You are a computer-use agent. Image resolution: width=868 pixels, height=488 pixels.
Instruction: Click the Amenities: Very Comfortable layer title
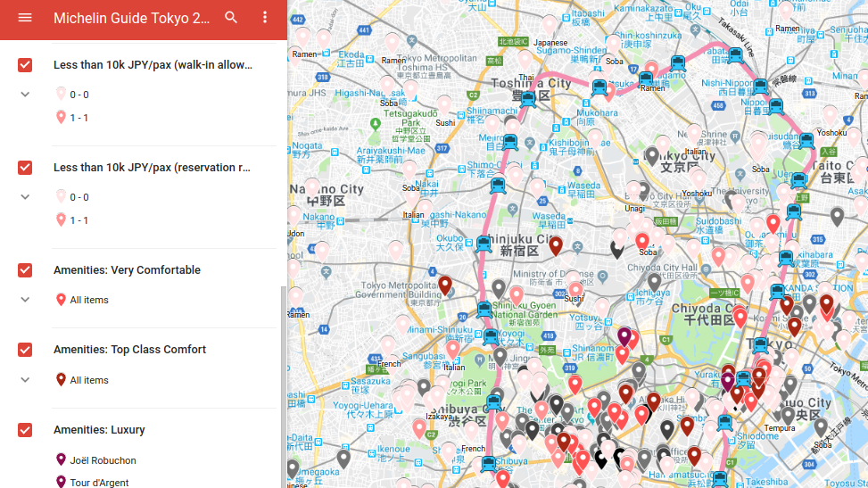click(x=127, y=270)
